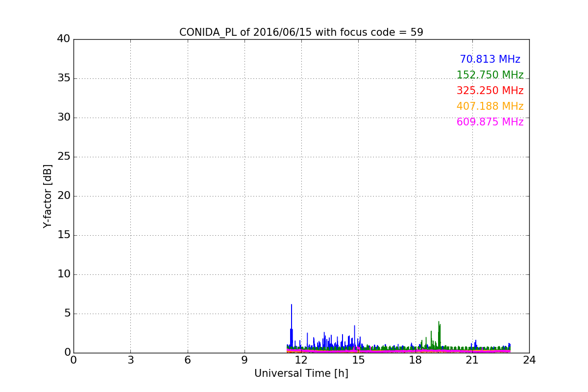Click the x-axis tick label 21
Image resolution: width=588 pixels, height=392 pixels.
[x=472, y=360]
